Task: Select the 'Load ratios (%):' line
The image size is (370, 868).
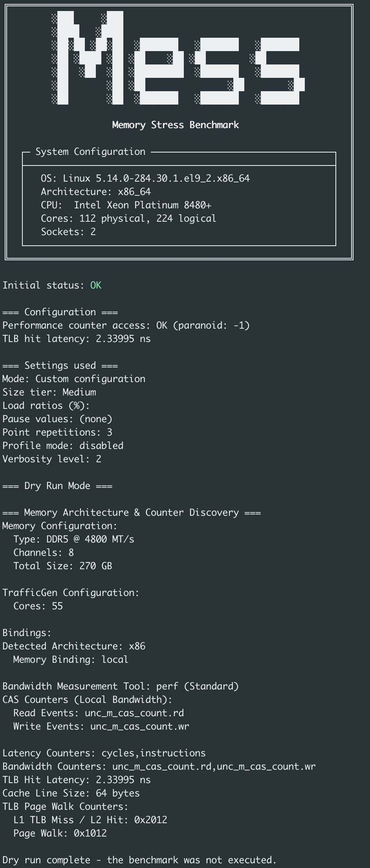Action: click(46, 406)
